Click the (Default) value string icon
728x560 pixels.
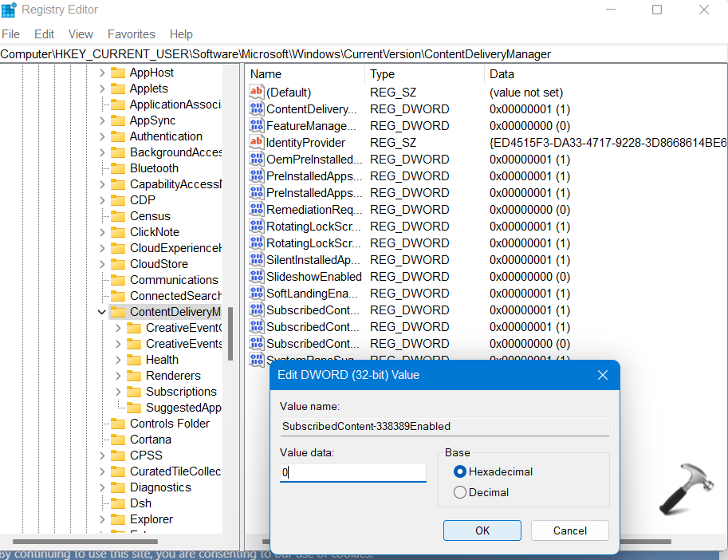[x=256, y=92]
